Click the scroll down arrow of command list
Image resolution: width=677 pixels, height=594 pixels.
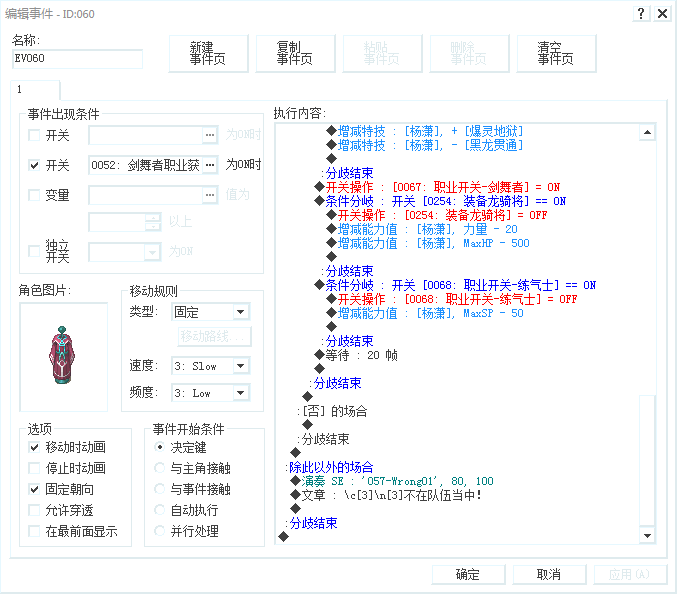pyautogui.click(x=647, y=536)
